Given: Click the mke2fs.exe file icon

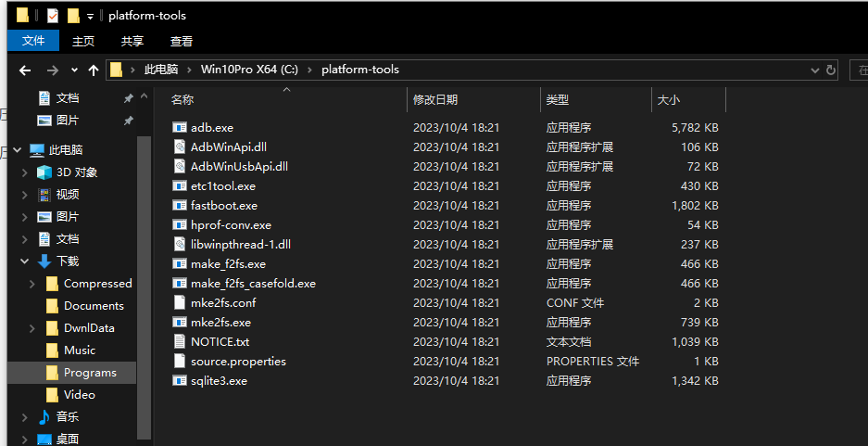Looking at the screenshot, I should click(180, 322).
